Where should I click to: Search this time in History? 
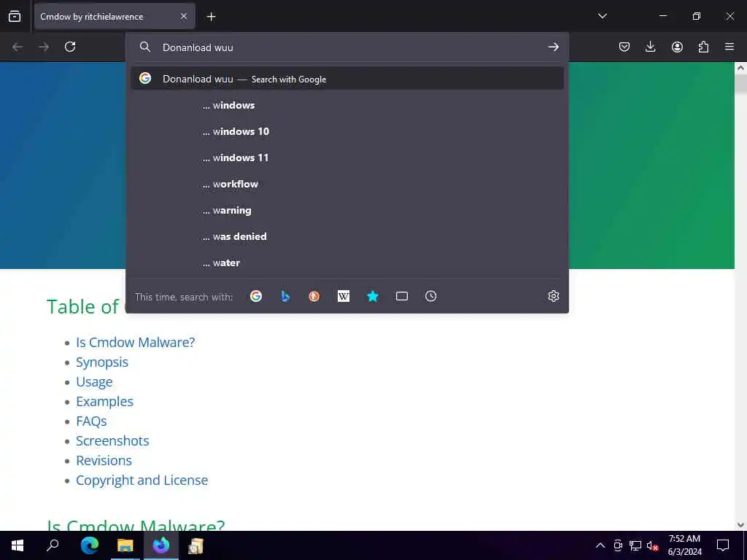(x=430, y=296)
